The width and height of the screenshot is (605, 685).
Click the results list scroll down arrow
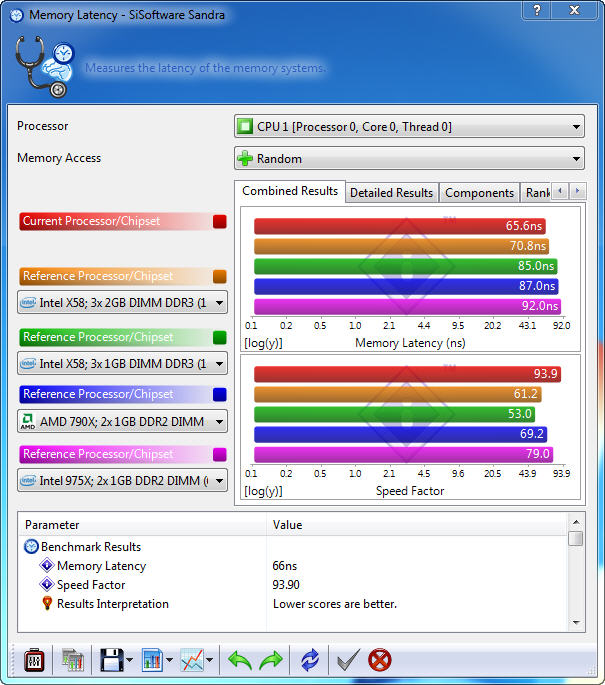576,623
